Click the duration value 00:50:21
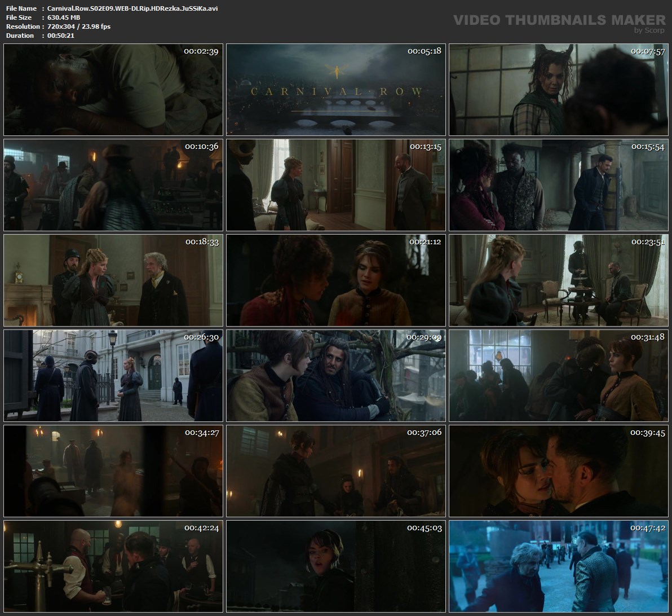This screenshot has width=672, height=616. 61,35
